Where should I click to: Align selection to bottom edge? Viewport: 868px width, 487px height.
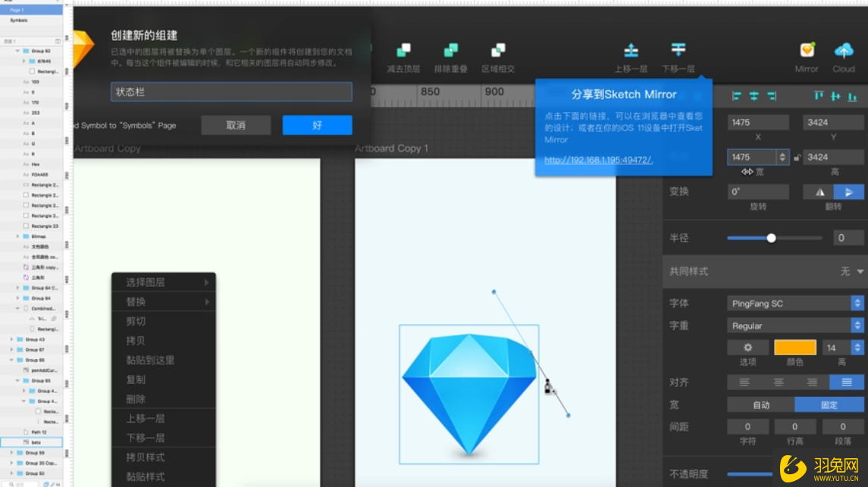click(x=853, y=96)
